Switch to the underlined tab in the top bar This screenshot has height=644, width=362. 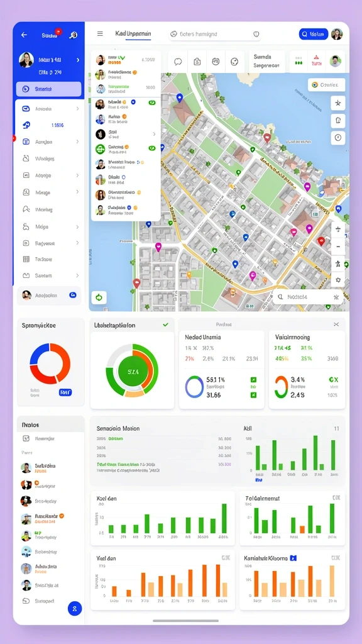pos(133,34)
